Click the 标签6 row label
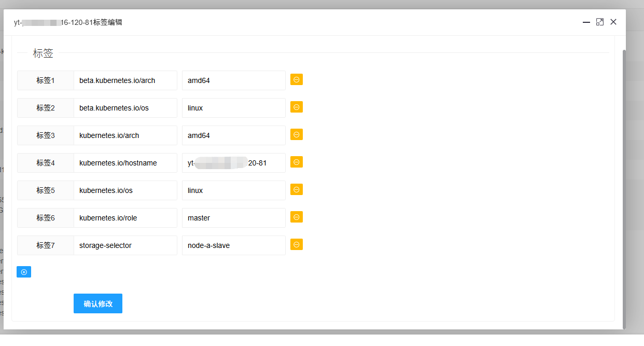This screenshot has height=346, width=644. tap(46, 218)
